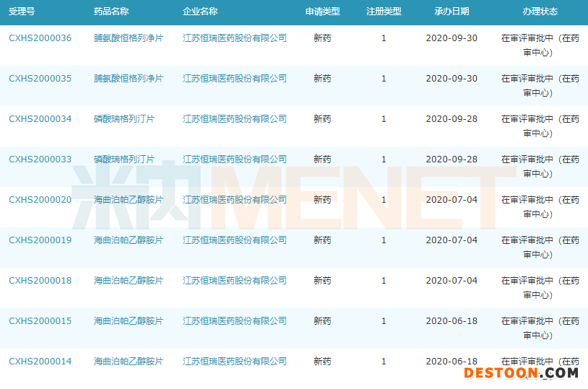Open acceptance number CXHS2000015
Viewport: 588px width, 389px height.
[40, 321]
